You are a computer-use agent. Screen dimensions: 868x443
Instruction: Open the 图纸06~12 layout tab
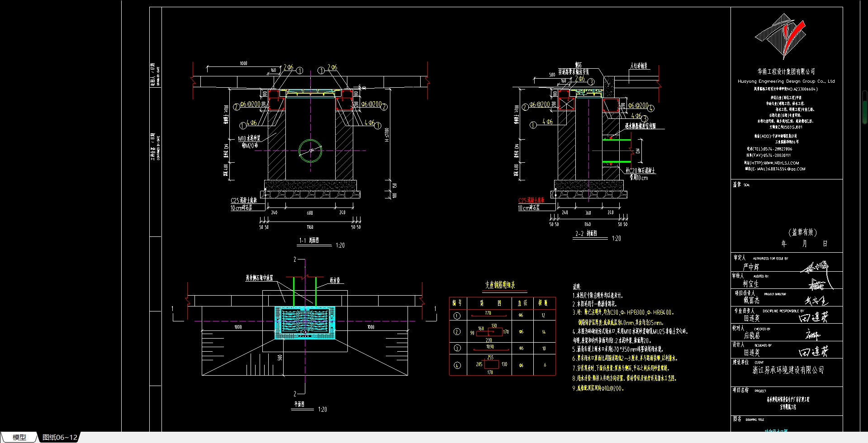coord(60,437)
